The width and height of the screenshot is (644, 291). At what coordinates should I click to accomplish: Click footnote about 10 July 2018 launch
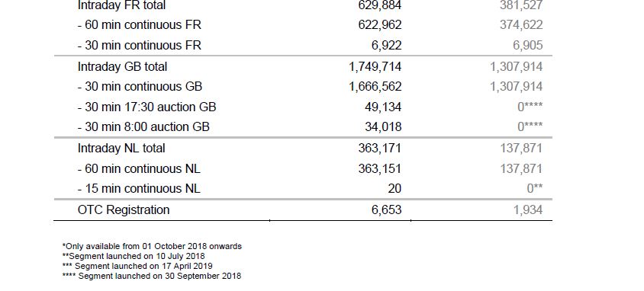(134, 256)
